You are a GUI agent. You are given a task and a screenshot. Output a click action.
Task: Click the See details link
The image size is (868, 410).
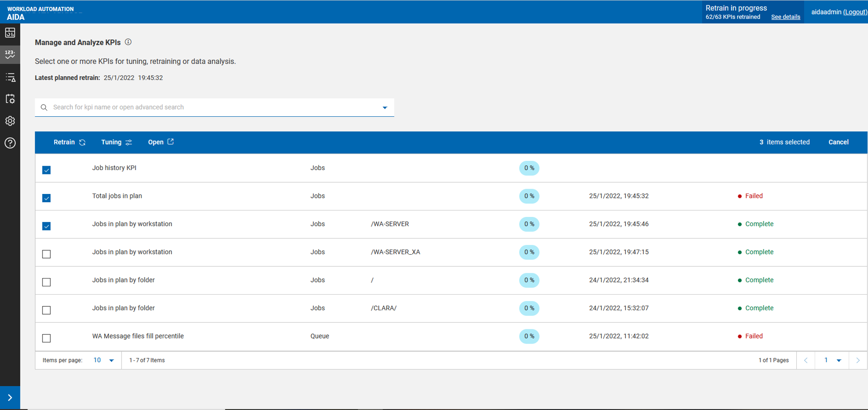785,17
